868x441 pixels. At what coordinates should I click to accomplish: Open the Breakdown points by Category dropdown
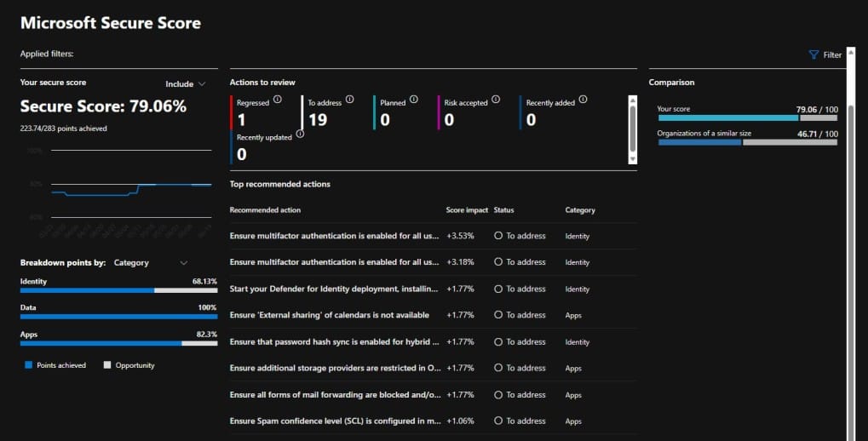[x=151, y=263]
